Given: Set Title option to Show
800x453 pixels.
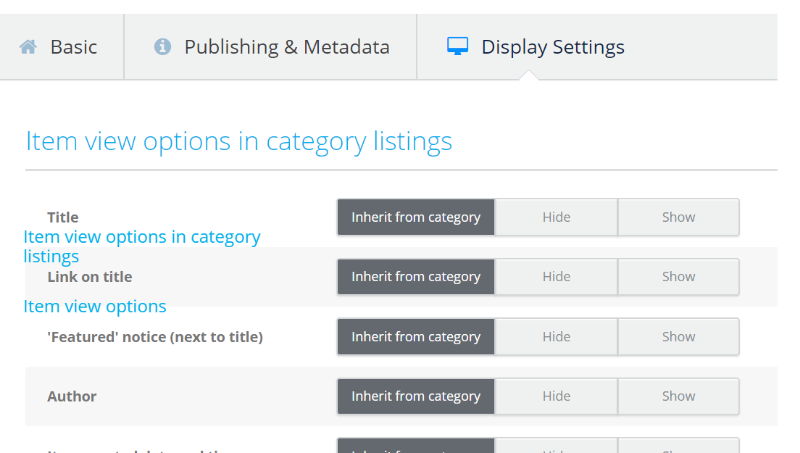Looking at the screenshot, I should pos(679,217).
